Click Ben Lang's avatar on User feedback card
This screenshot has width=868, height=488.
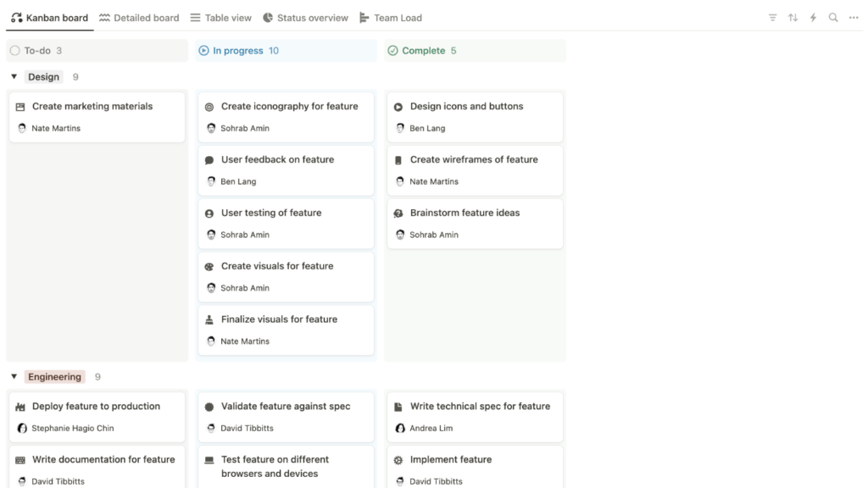pyautogui.click(x=210, y=181)
